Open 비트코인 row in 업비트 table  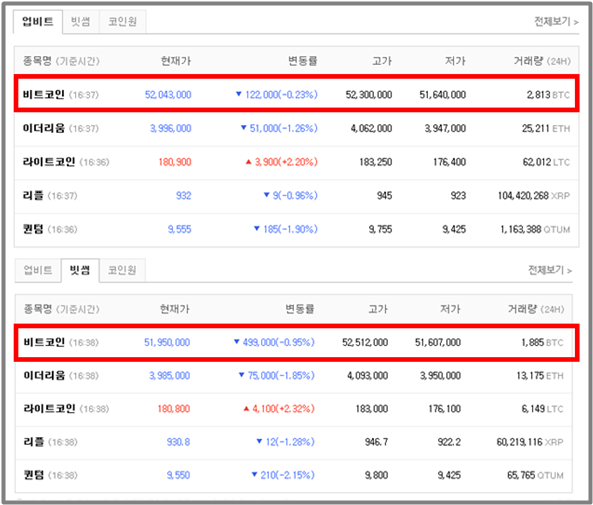pyautogui.click(x=296, y=94)
